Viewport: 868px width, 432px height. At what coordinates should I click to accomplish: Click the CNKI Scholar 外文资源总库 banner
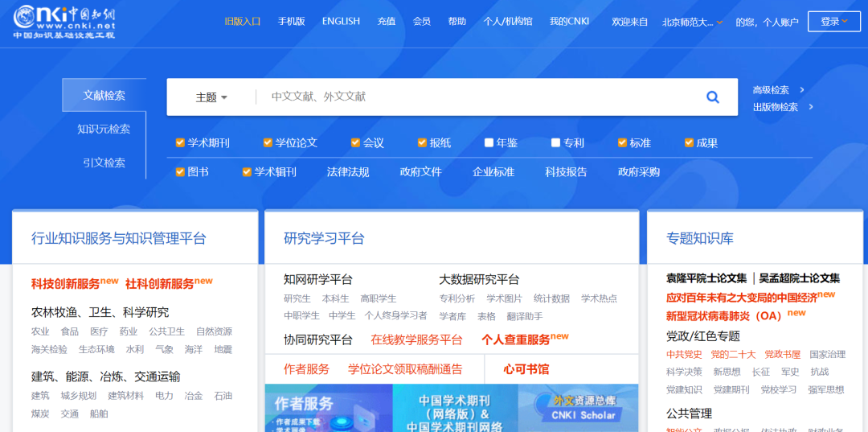tap(578, 408)
